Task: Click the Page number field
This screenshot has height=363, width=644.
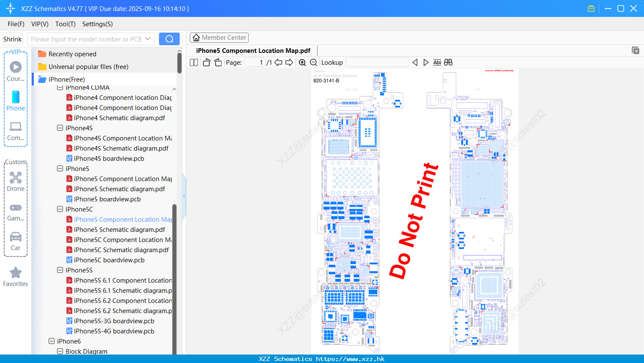Action: coord(255,62)
